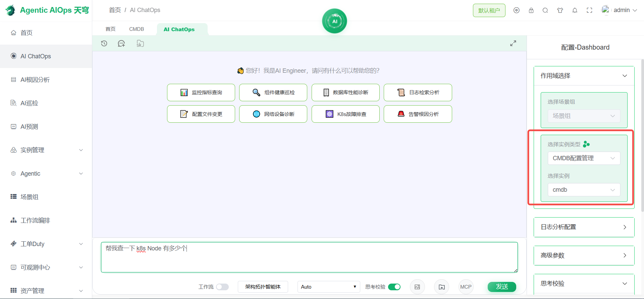Click the 配置文件变更 quick action
The image size is (644, 299).
(201, 114)
